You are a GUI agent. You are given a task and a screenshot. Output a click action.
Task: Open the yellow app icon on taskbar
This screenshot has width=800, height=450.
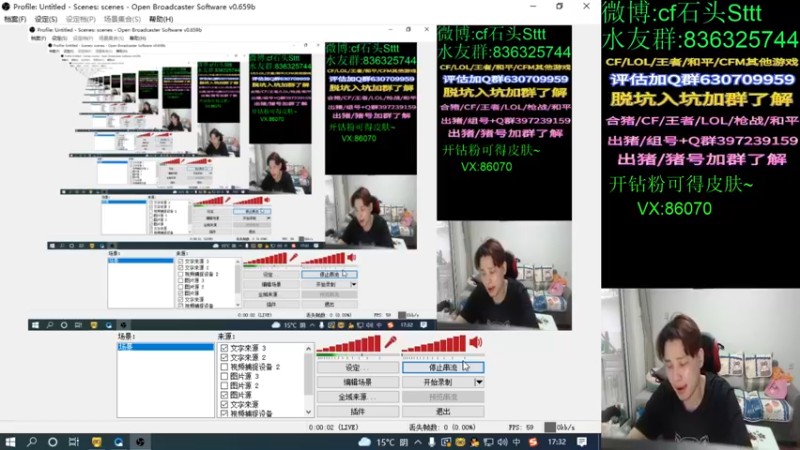point(96,442)
